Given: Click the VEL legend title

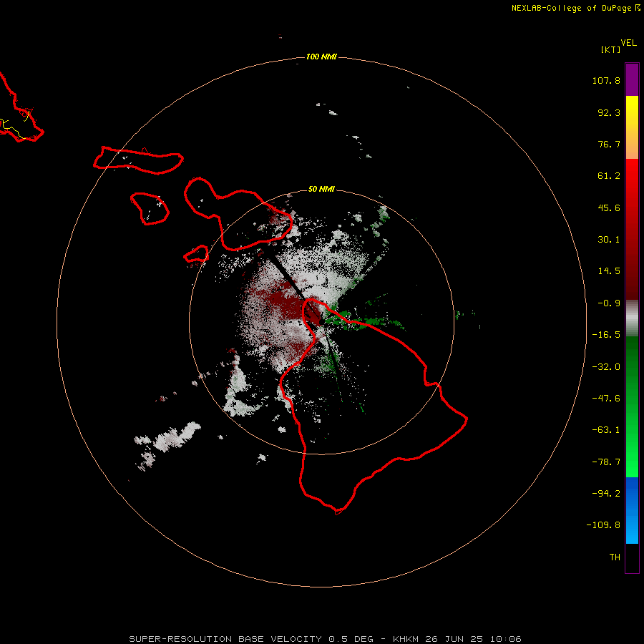Looking at the screenshot, I should point(628,43).
